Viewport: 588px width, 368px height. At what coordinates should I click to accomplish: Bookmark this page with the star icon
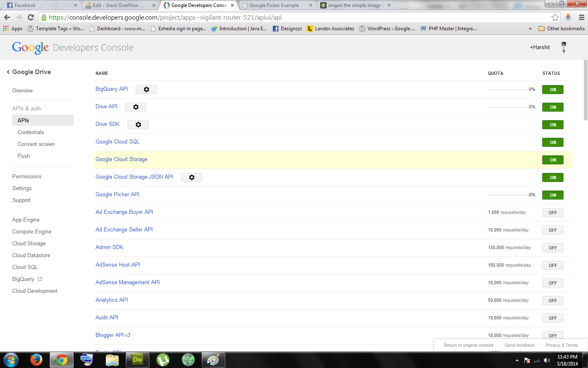click(555, 17)
